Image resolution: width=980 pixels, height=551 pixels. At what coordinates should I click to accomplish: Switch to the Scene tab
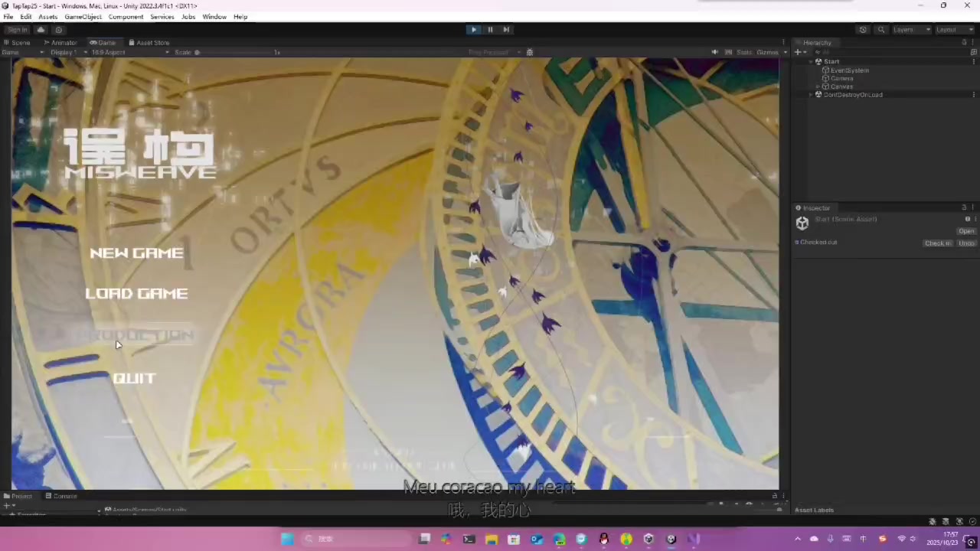point(18,43)
